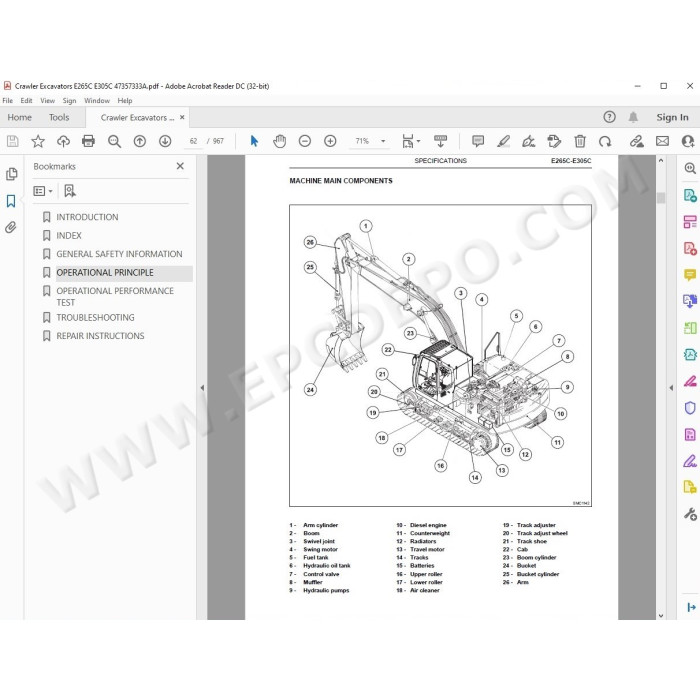Collapse the left navigation pane arrow
The height and width of the screenshot is (700, 700).
(202, 388)
